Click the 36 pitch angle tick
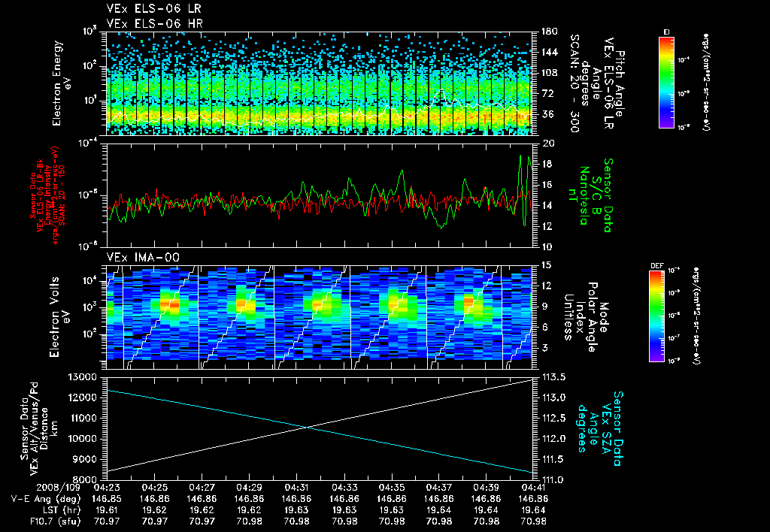The width and height of the screenshot is (770, 532). 547,114
